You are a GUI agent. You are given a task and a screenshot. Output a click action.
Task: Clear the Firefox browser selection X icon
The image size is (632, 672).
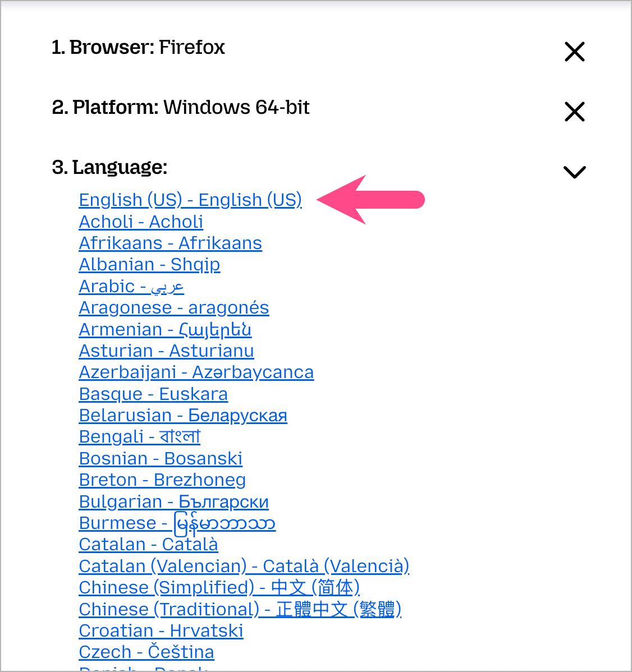[x=575, y=52]
